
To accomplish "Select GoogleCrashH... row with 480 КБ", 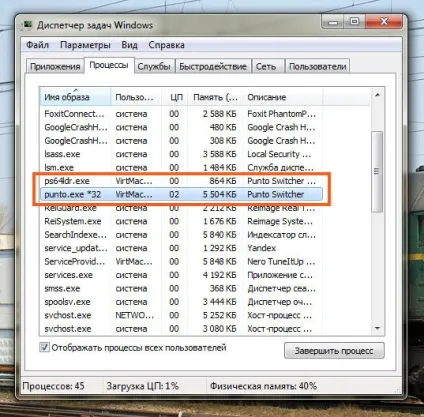I will pos(181,127).
